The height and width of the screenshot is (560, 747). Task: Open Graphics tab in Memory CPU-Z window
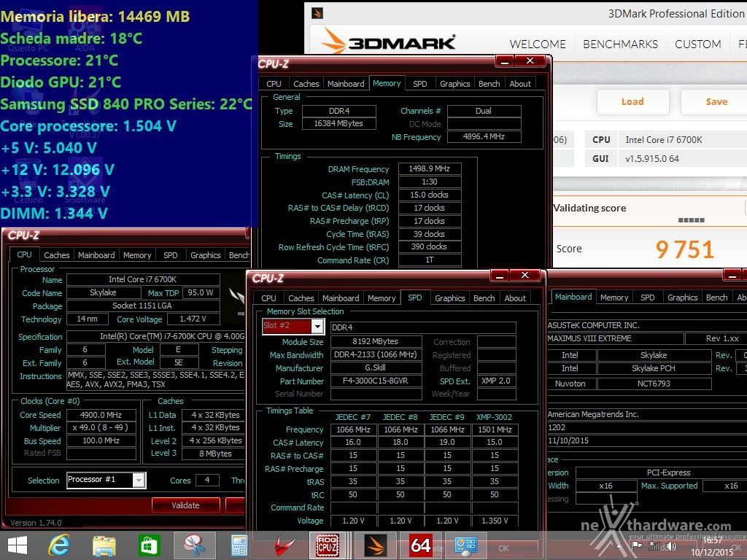[x=455, y=84]
